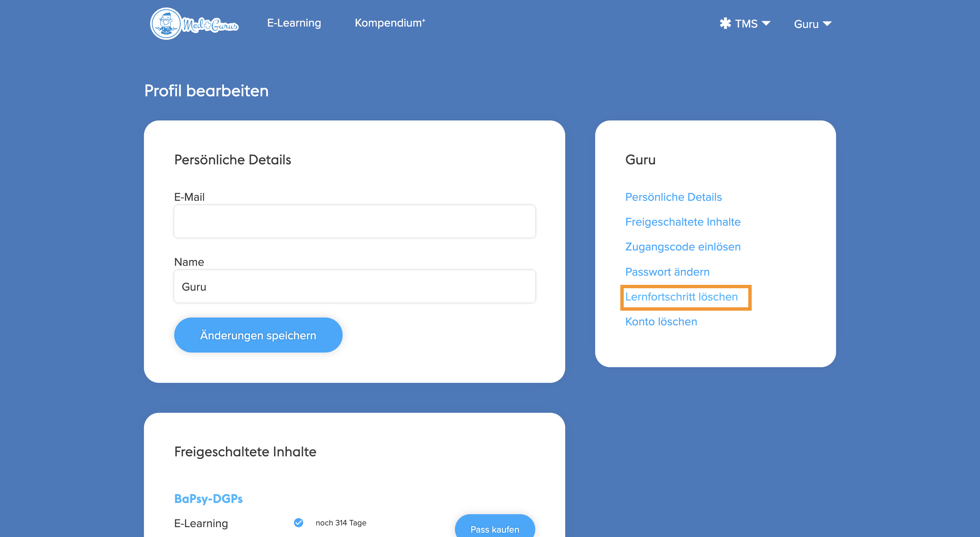The image size is (980, 537).
Task: Click the MedGurus logo icon
Action: tap(166, 23)
